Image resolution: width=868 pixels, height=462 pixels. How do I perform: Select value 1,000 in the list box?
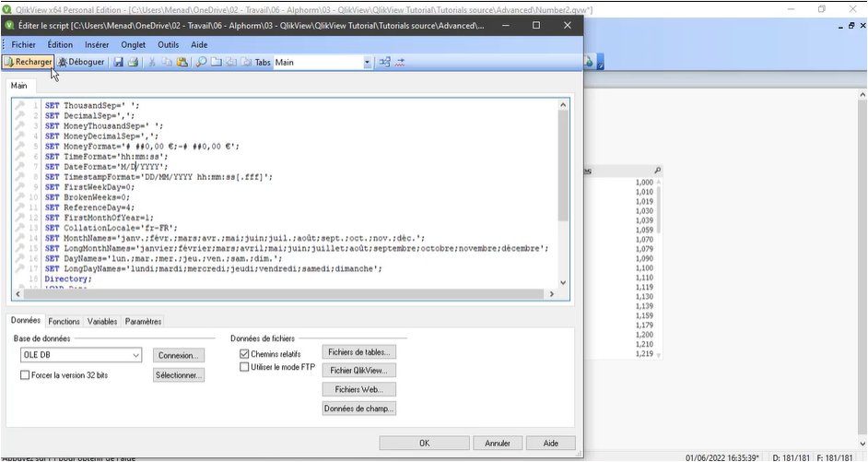click(644, 183)
